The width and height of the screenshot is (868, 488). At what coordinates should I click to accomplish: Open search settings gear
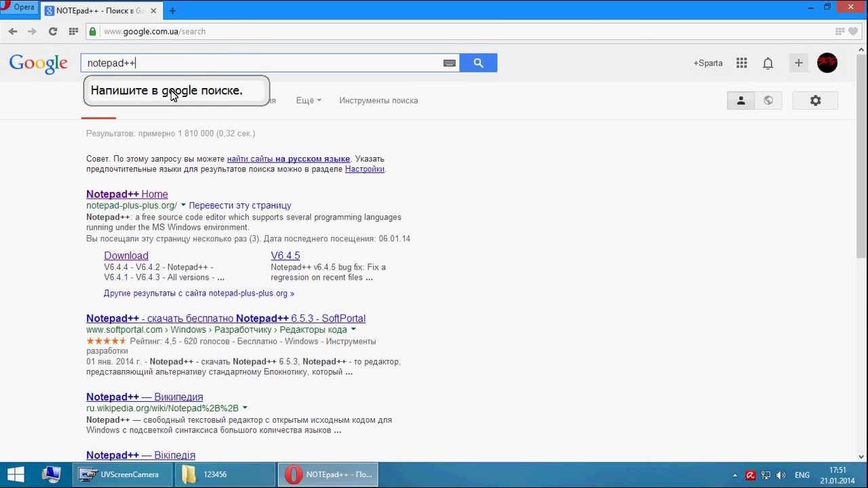pos(816,100)
